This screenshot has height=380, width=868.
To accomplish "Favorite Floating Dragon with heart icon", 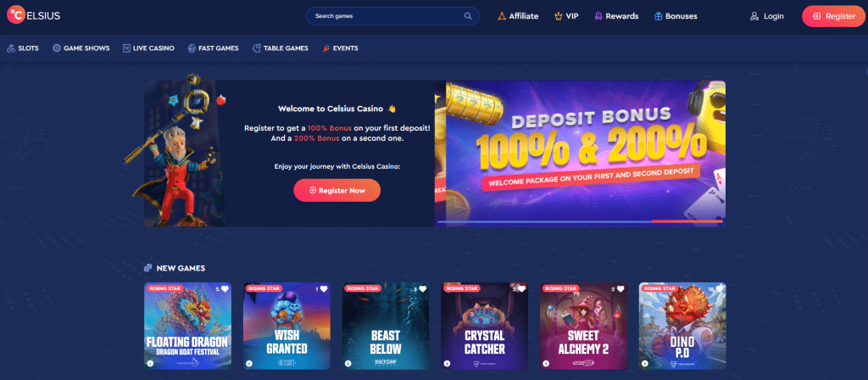I will (225, 288).
